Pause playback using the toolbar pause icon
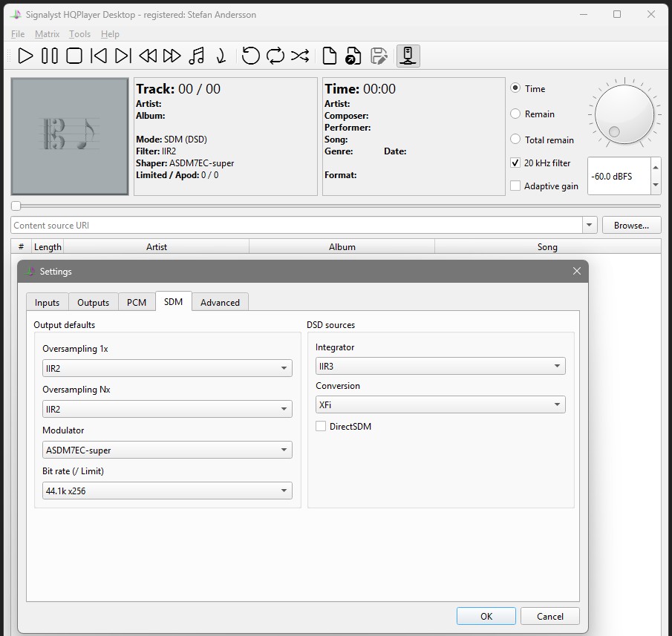Viewport: 672px width, 636px height. (x=49, y=56)
